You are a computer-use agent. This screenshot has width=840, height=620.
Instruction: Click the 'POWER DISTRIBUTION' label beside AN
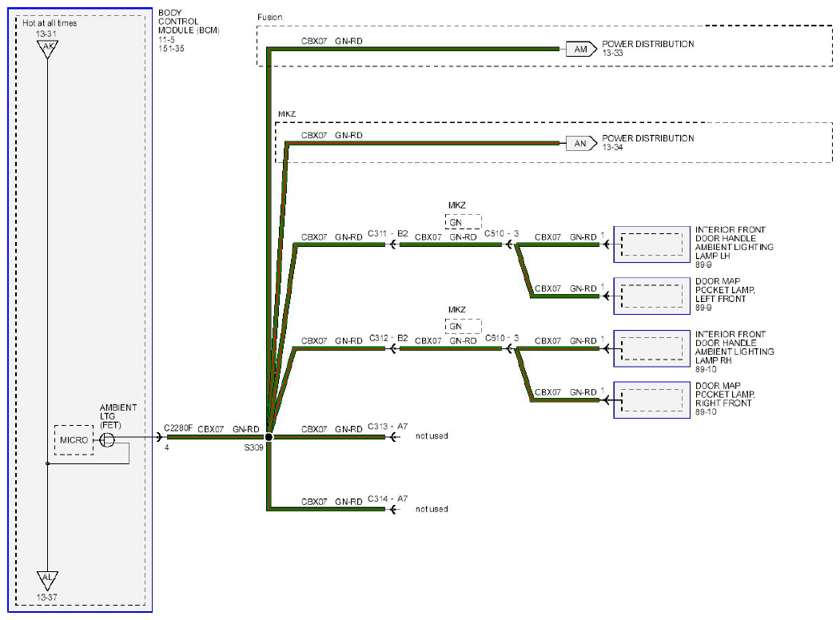(648, 138)
